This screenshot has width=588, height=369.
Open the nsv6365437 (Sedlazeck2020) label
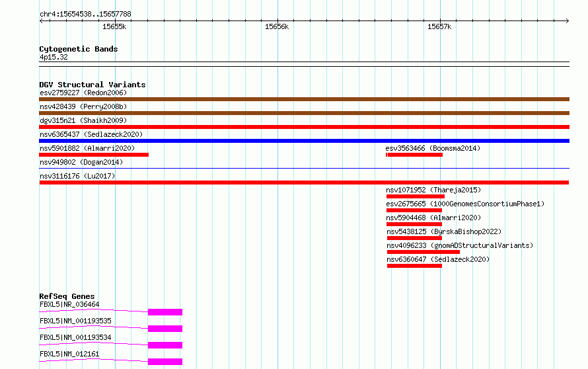[91, 134]
